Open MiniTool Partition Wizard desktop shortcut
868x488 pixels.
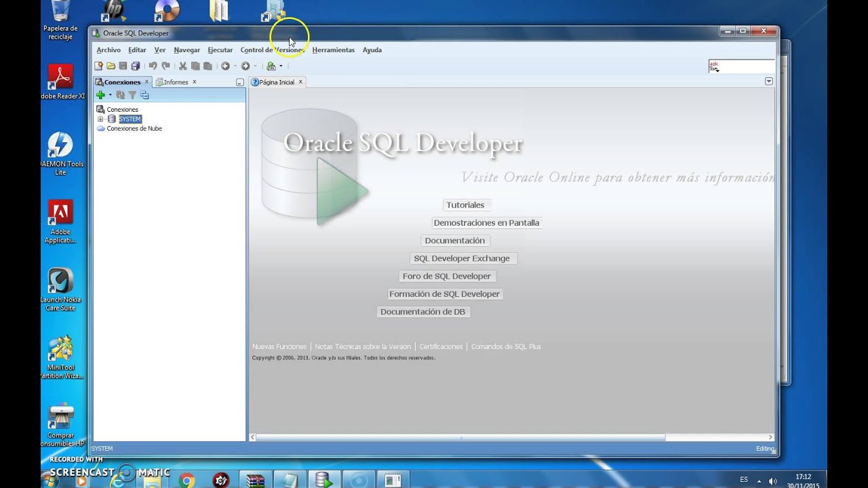60,357
